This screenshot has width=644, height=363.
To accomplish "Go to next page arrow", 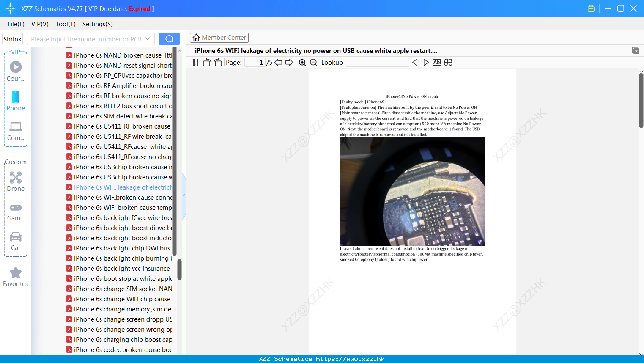I will (289, 63).
